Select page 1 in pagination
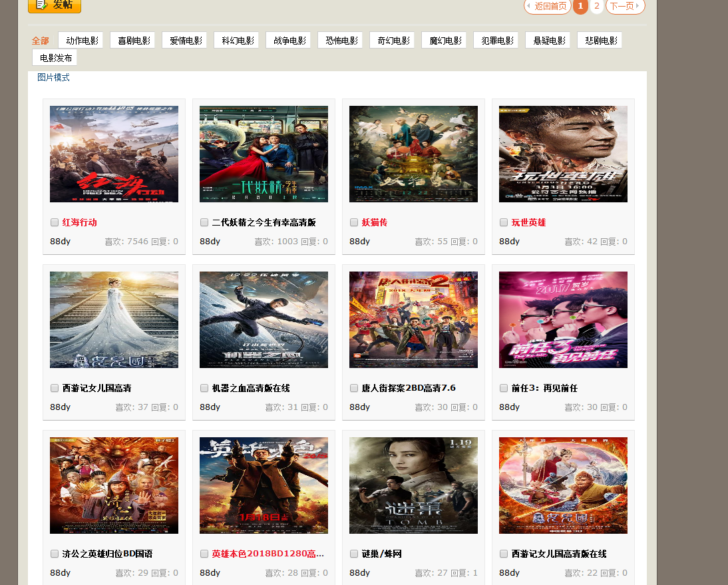The image size is (728, 585). pos(580,6)
